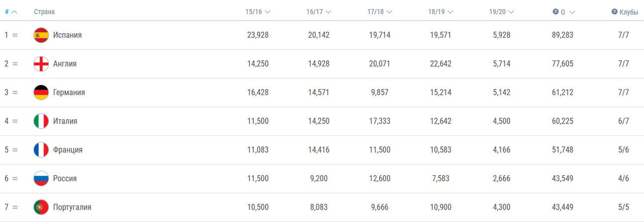The width and height of the screenshot is (644, 222).
Task: Click the Spain flag icon
Action: tap(41, 35)
